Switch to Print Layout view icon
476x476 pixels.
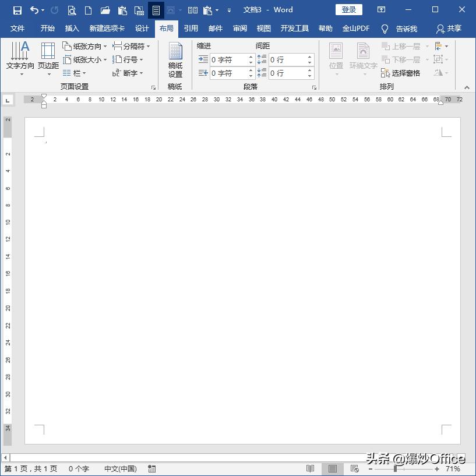click(x=333, y=468)
